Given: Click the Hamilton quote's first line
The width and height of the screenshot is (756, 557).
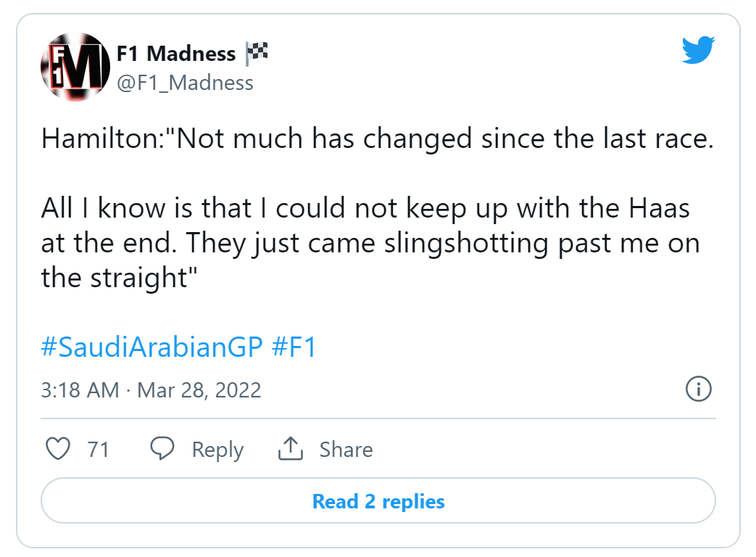Looking at the screenshot, I should coord(377,139).
